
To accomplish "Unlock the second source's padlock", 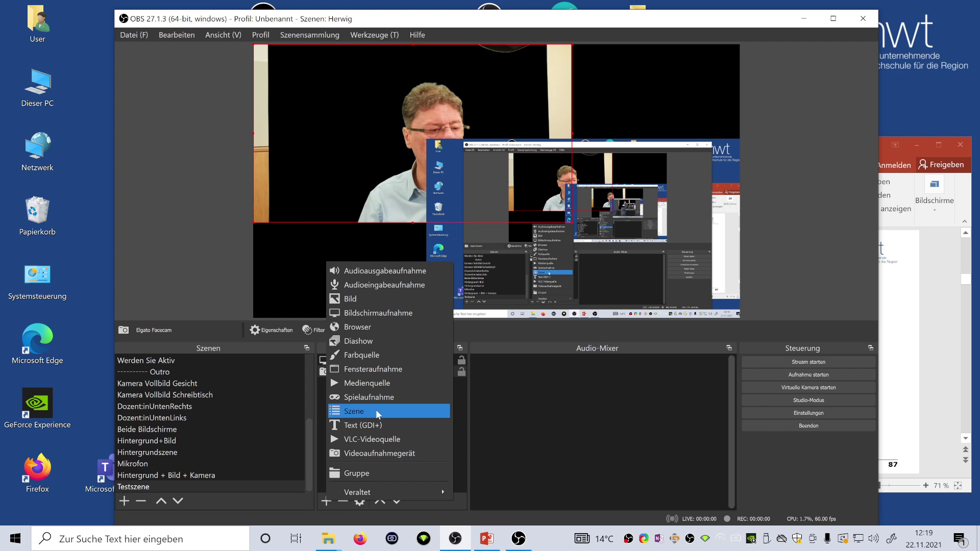I will [x=461, y=371].
